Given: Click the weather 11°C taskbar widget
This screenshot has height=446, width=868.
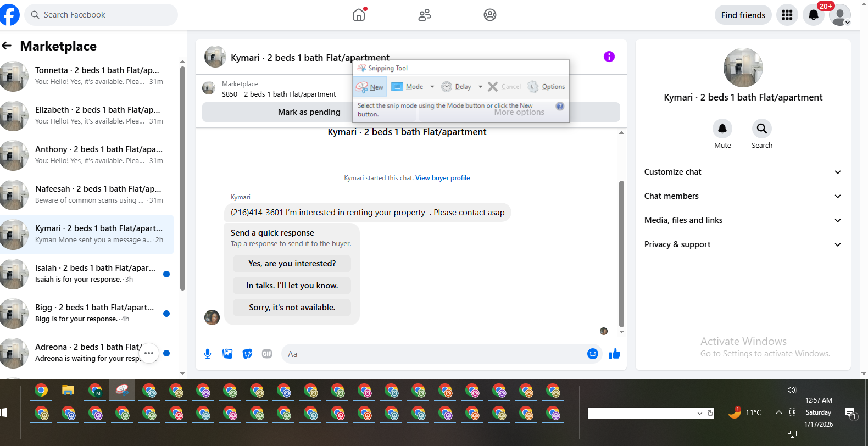Looking at the screenshot, I should (x=745, y=412).
